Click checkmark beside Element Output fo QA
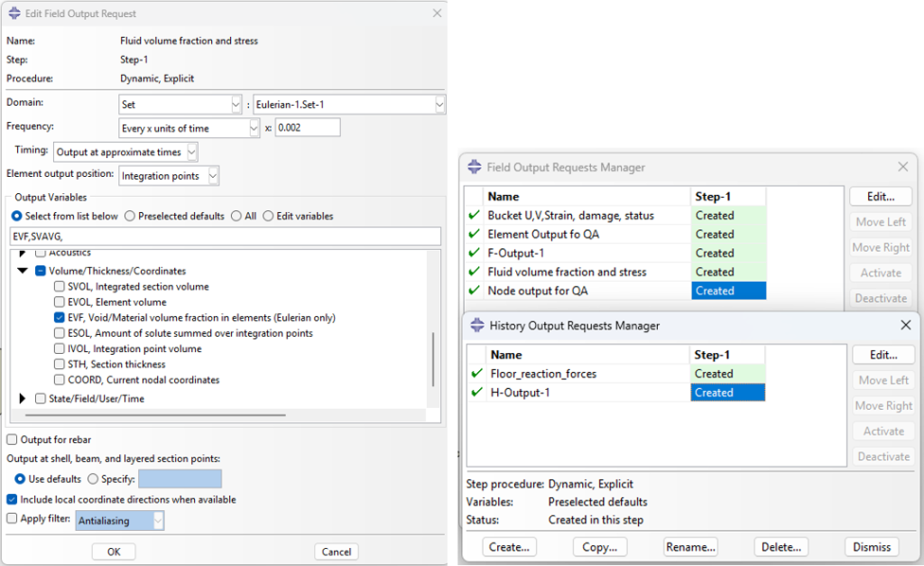This screenshot has width=924, height=566. tap(474, 234)
